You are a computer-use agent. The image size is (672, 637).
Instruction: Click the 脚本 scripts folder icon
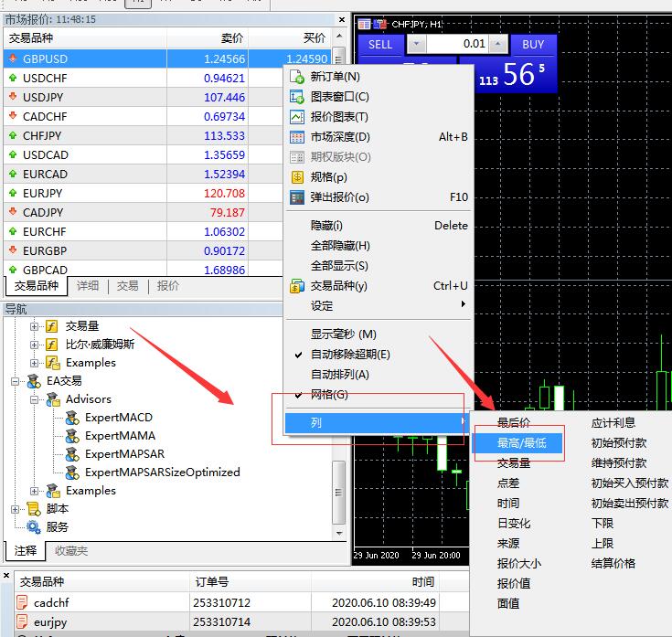[x=34, y=509]
